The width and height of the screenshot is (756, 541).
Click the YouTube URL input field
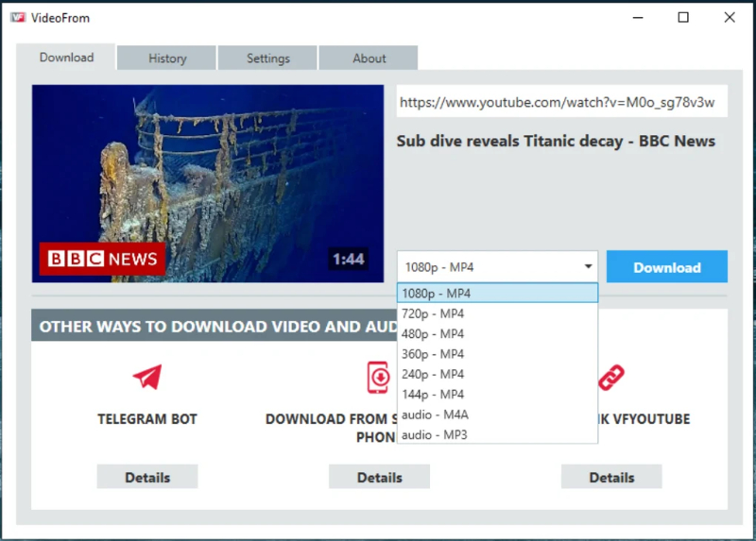pyautogui.click(x=561, y=102)
